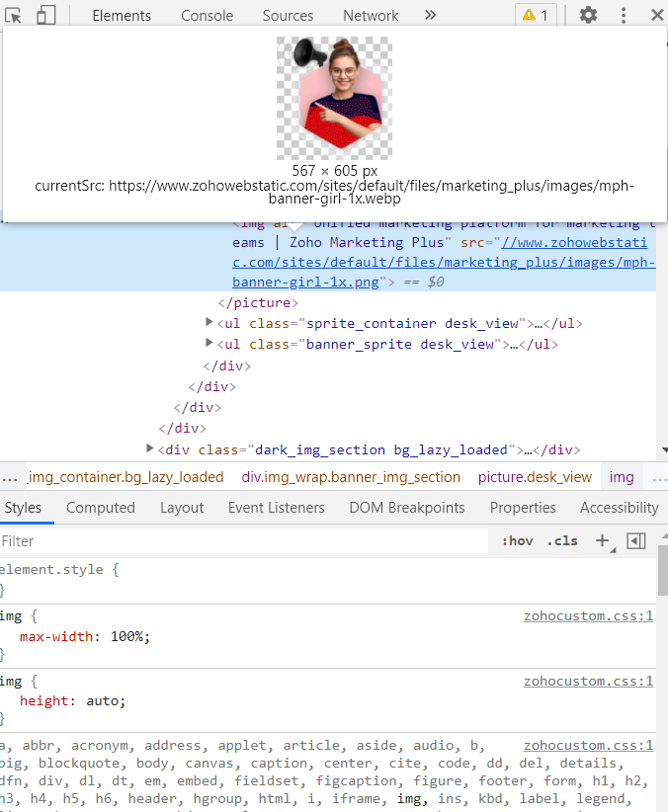Switch to the Console tab
Viewport: 668px width, 812px height.
click(x=207, y=15)
